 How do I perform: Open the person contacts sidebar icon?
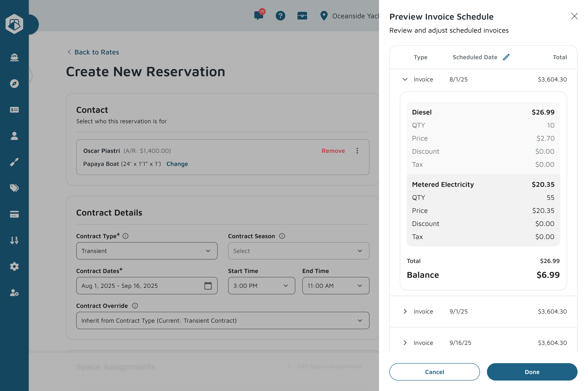14,136
